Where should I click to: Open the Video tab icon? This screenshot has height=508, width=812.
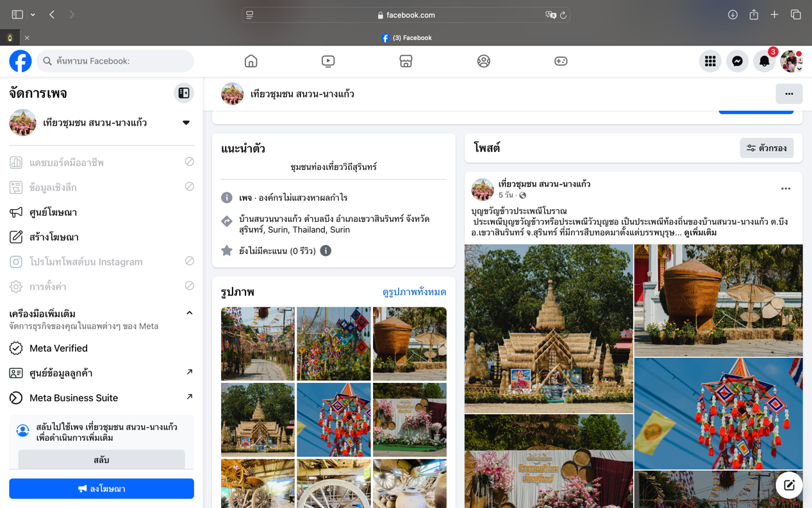(328, 61)
